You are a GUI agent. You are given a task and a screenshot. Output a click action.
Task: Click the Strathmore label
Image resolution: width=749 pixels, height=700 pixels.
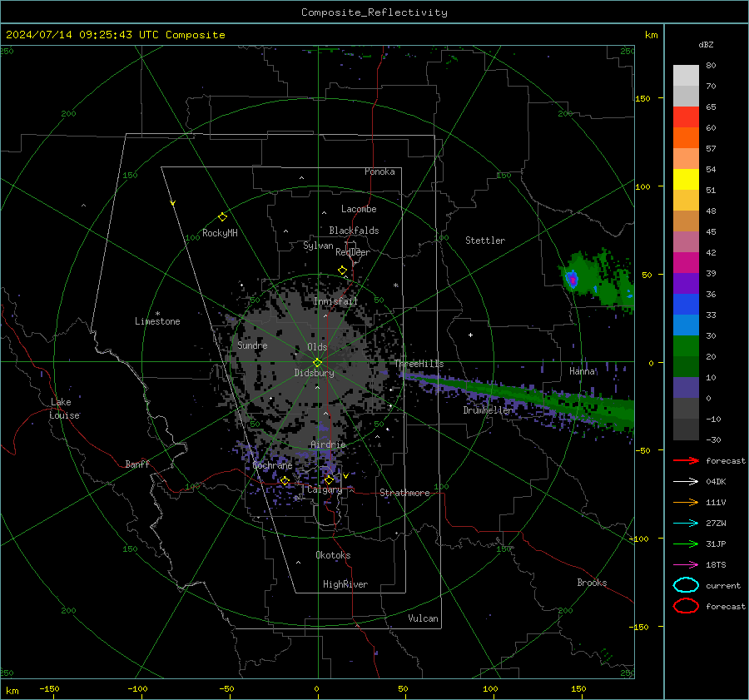click(405, 493)
